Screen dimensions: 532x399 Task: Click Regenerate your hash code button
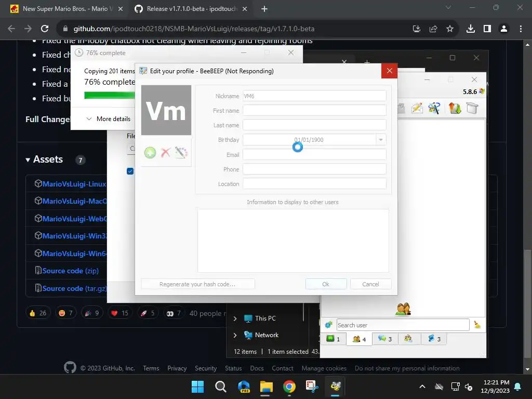197,284
